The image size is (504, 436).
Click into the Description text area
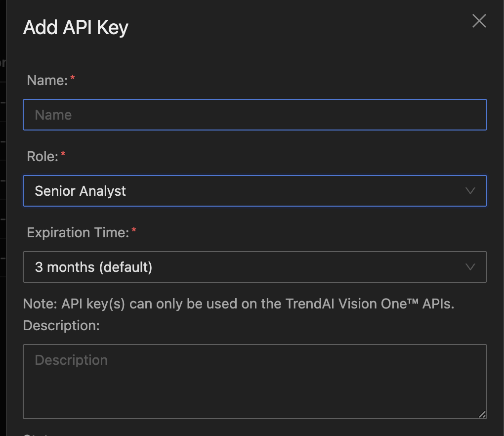pyautogui.click(x=254, y=382)
